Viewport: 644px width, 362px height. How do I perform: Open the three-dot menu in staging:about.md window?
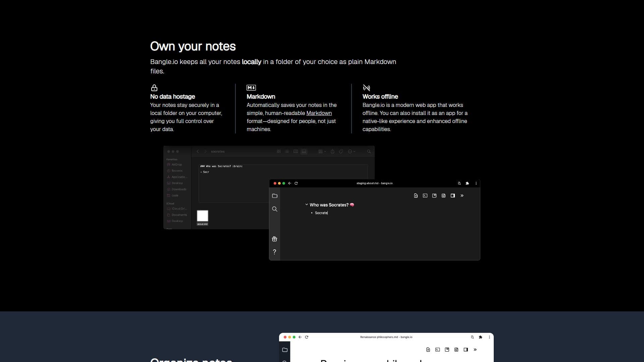pos(476,183)
